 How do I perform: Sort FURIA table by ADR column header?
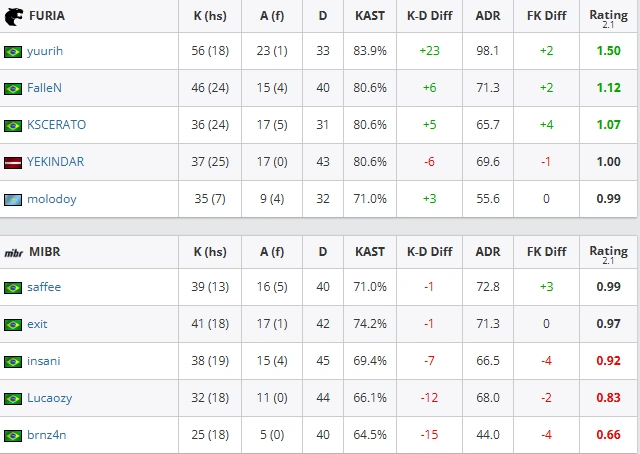point(488,16)
